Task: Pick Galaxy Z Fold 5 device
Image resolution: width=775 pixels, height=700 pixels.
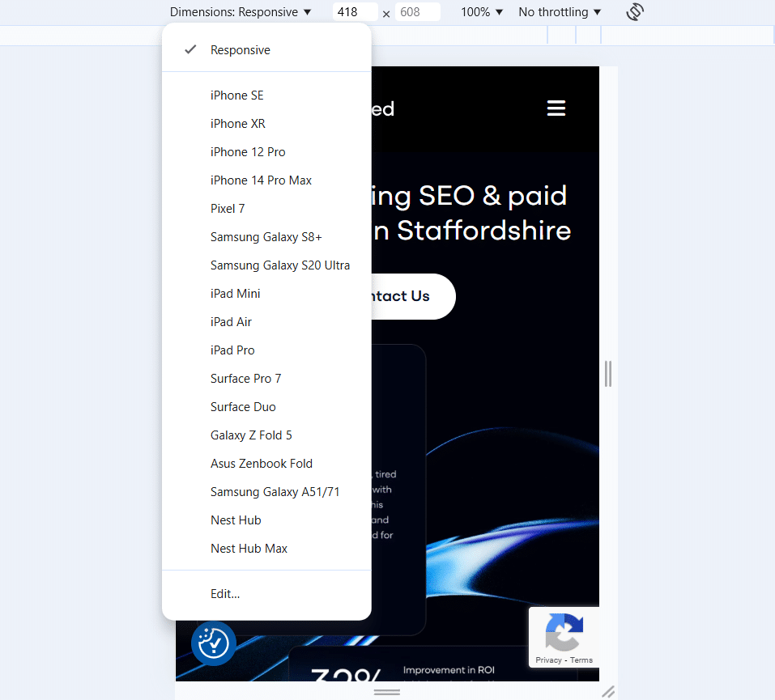Action: point(266,435)
